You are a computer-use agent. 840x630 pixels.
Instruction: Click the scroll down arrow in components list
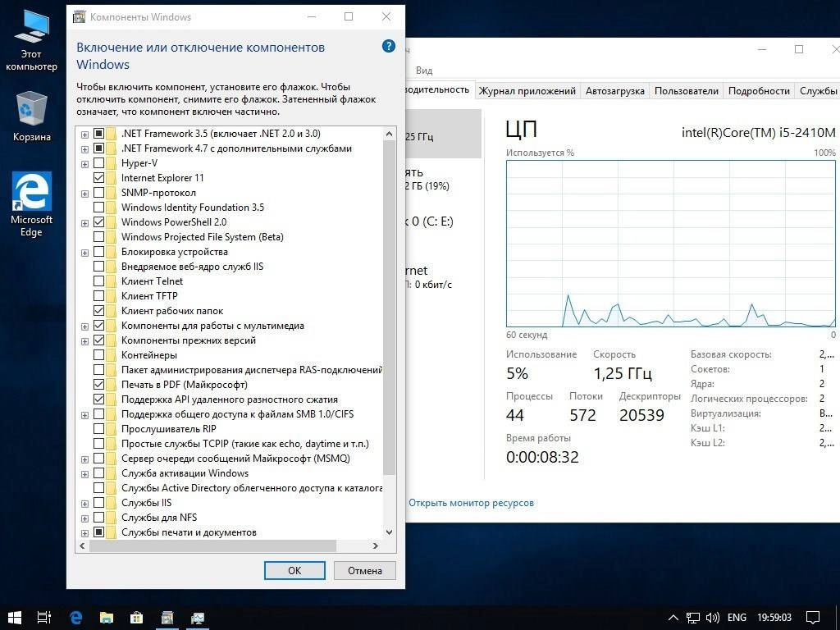(x=390, y=532)
